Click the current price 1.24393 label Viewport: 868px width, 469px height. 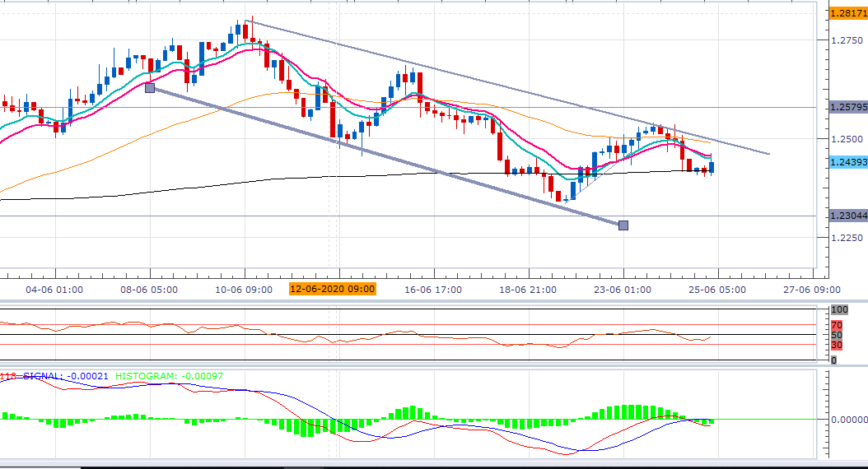coord(848,162)
